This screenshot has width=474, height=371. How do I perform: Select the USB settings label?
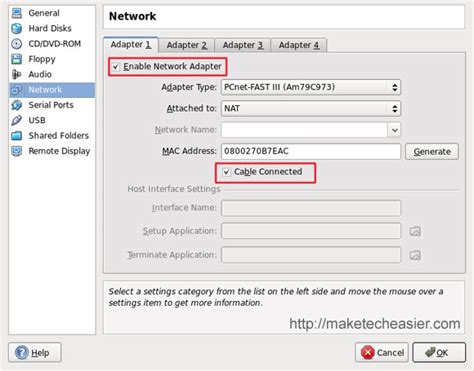37,120
